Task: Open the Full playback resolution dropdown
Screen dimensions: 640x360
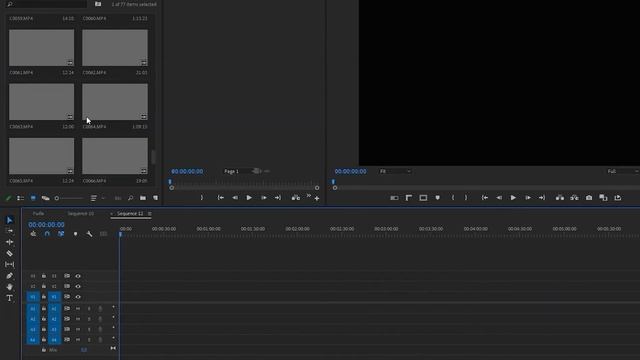Action: point(622,171)
